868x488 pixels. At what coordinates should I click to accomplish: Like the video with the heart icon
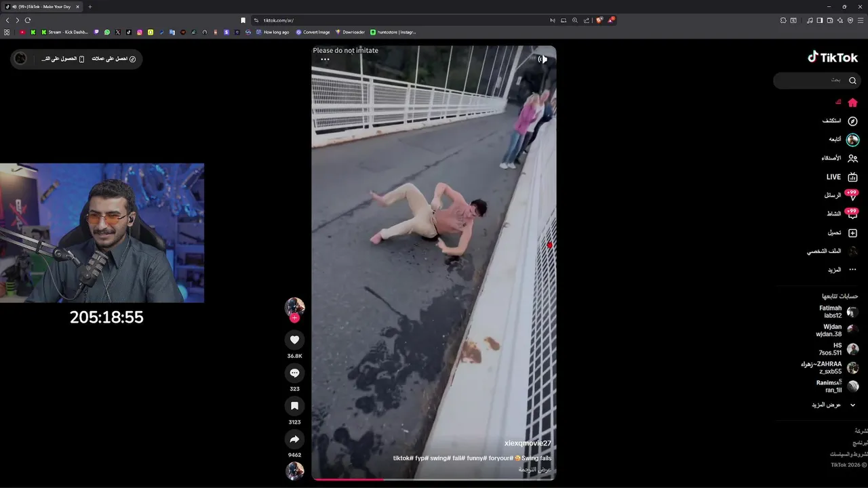(x=294, y=340)
